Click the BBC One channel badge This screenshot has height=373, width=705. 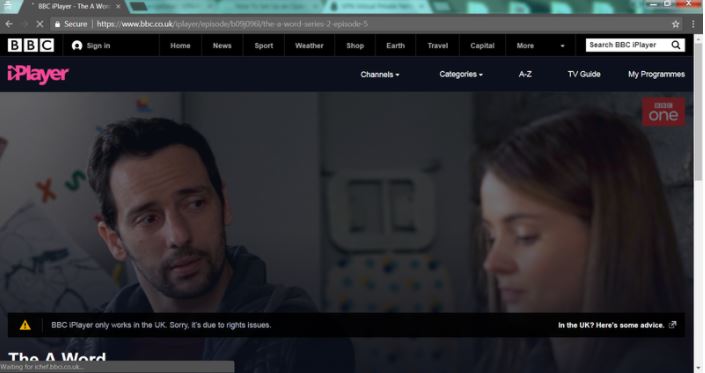(x=663, y=111)
